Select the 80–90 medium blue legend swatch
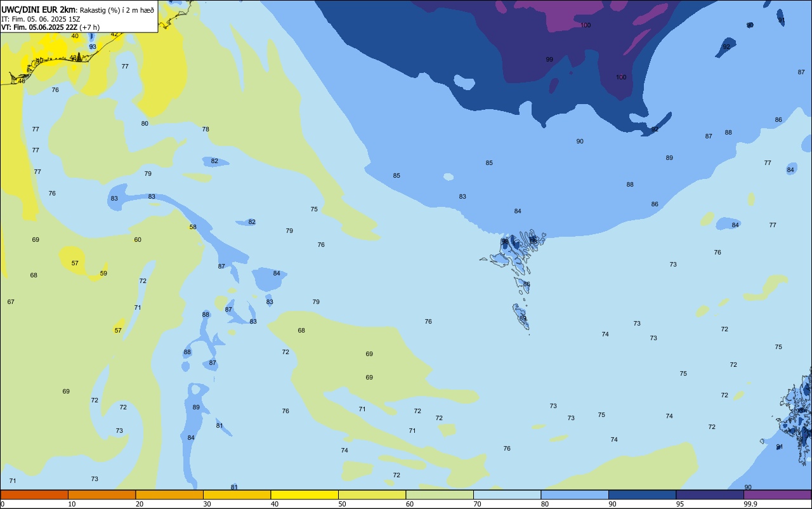812x509 pixels. [x=575, y=494]
